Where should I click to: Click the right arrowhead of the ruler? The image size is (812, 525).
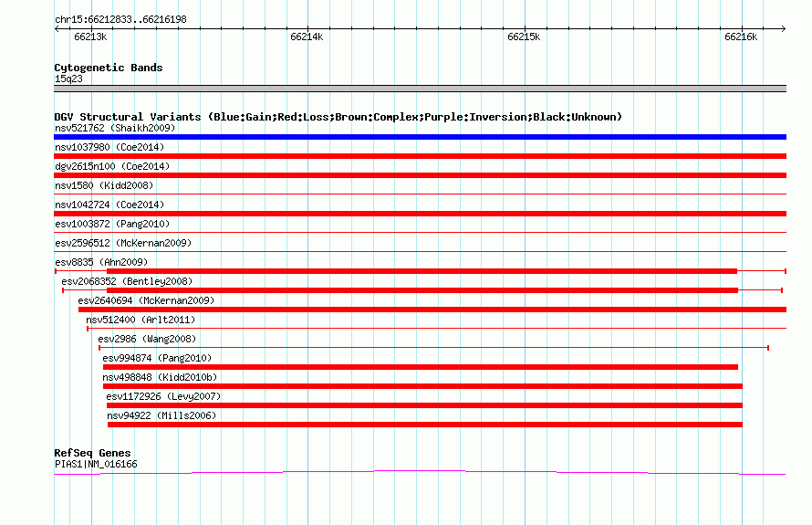click(783, 28)
